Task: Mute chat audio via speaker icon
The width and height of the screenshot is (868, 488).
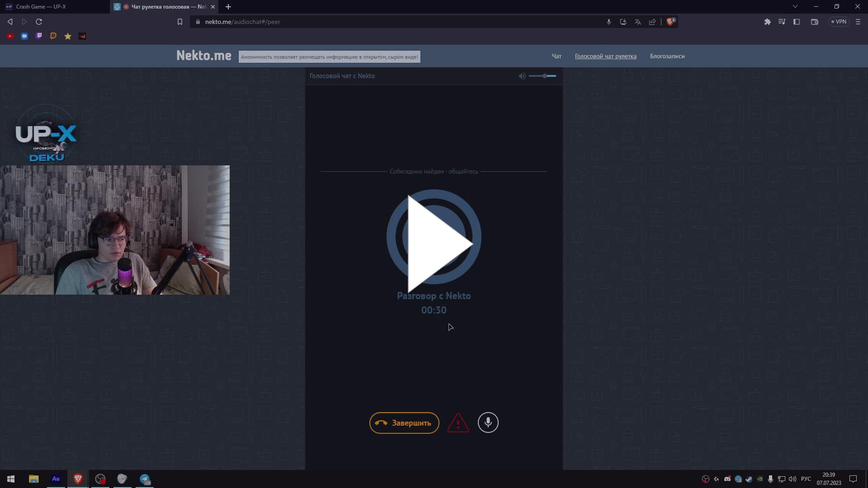Action: point(522,76)
